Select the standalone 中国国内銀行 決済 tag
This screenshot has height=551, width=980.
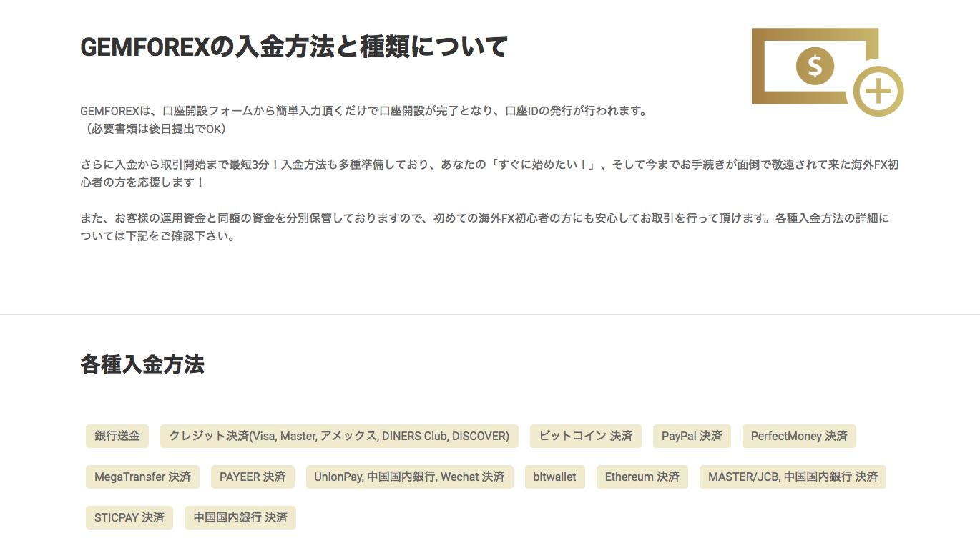click(240, 517)
